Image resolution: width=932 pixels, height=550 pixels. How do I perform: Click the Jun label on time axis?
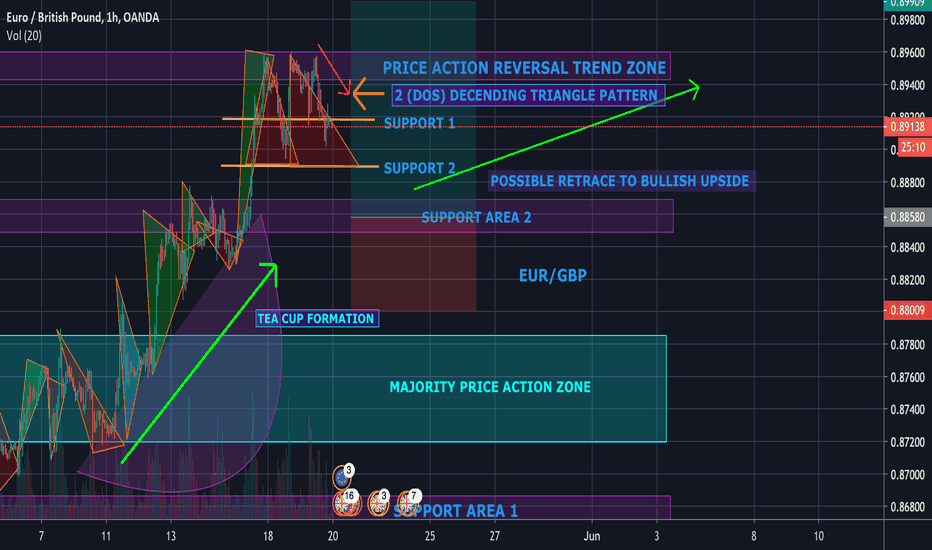[x=591, y=536]
